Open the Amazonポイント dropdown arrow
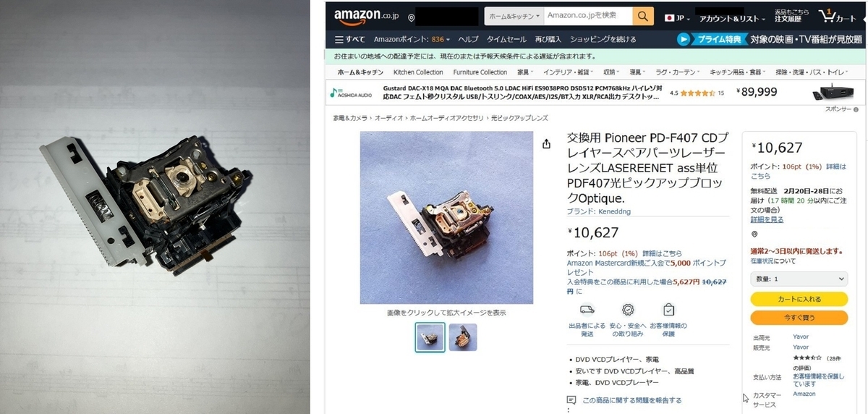 [x=448, y=40]
